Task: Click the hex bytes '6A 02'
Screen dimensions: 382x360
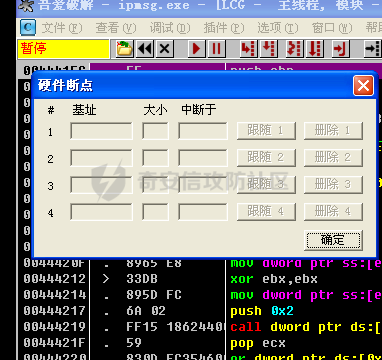Action: [146, 311]
